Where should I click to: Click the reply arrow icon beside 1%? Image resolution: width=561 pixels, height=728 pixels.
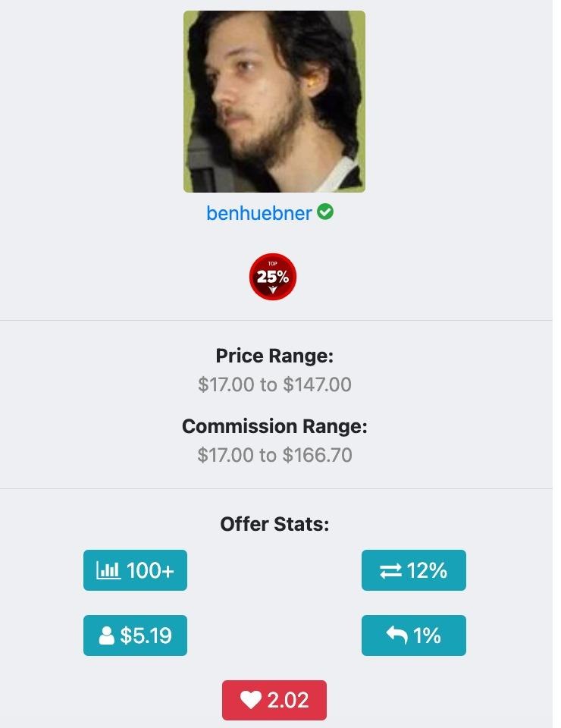point(396,635)
